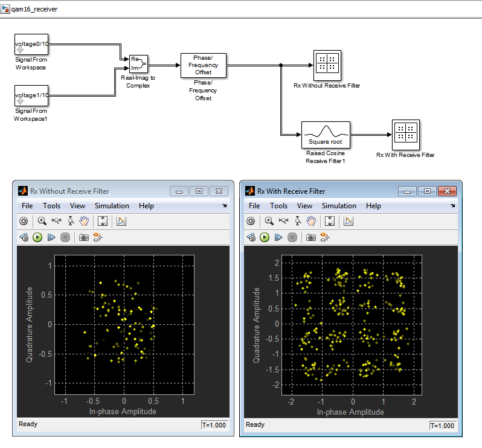This screenshot has height=448, width=482.
Task: Expand toolbar dock arrow in right scope menu bar
Action: tap(453, 205)
